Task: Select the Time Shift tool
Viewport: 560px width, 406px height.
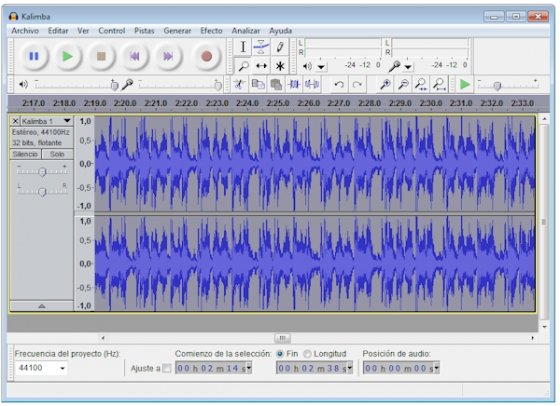Action: click(261, 66)
